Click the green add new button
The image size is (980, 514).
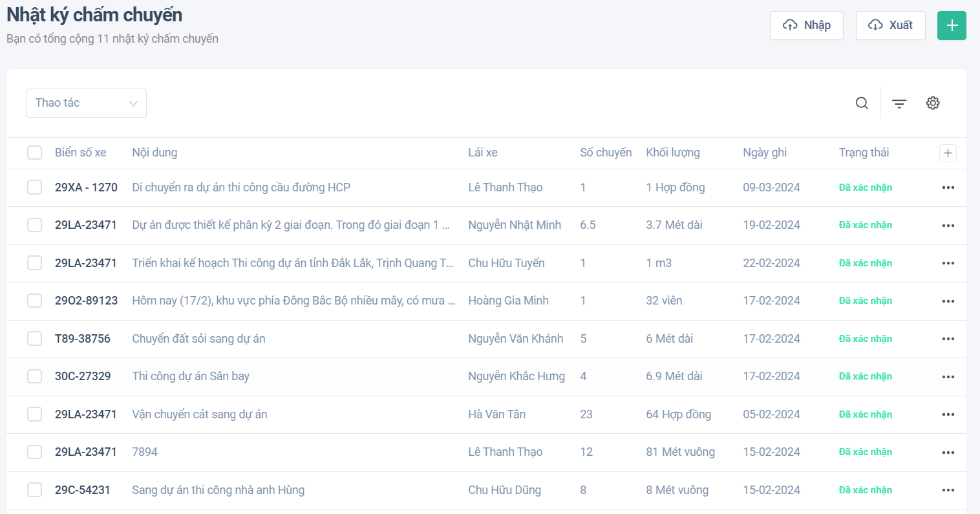952,26
